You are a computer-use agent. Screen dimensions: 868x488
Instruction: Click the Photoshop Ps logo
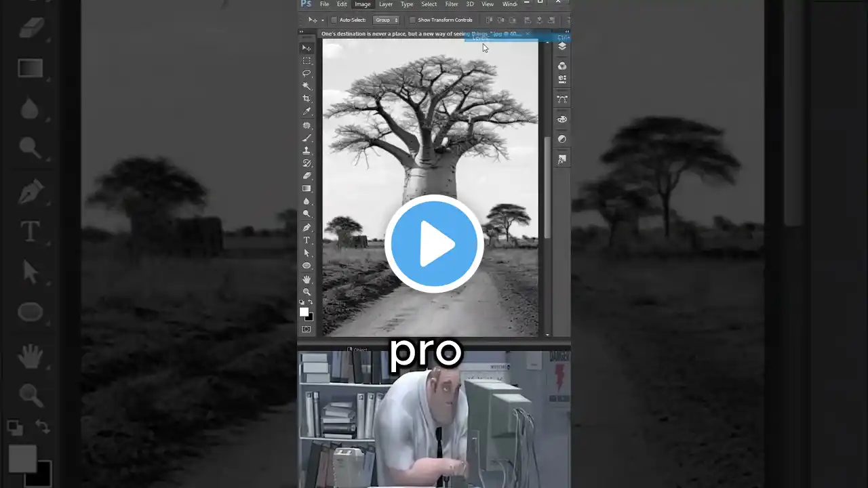pos(306,4)
